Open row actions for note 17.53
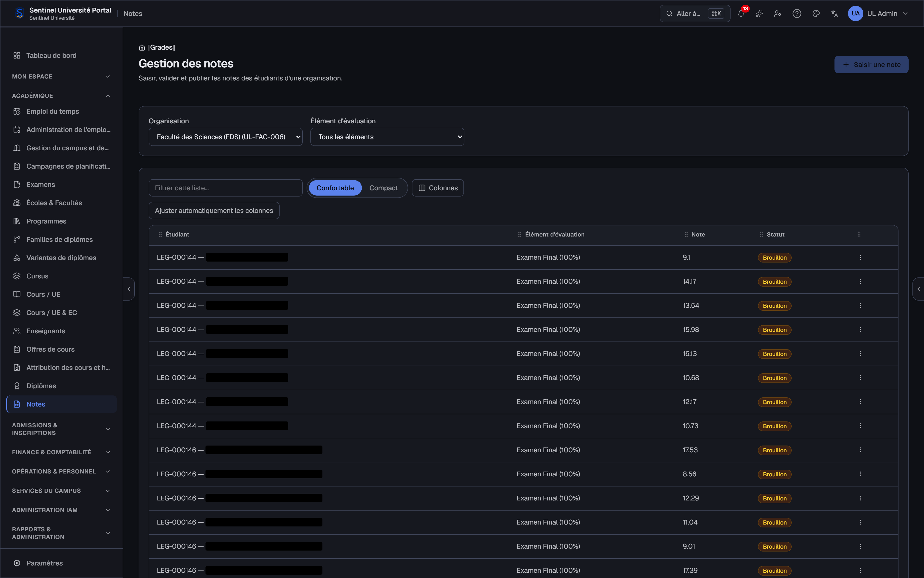 tap(860, 450)
